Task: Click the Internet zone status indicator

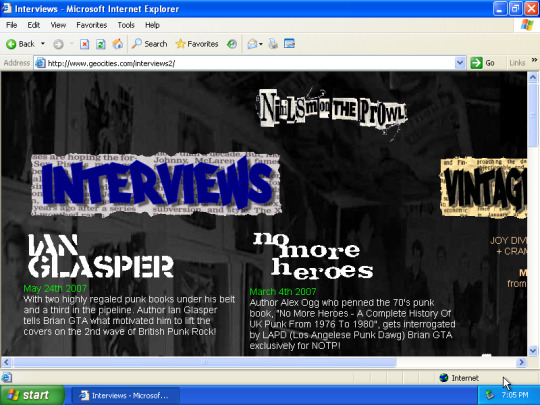Action: (459, 378)
